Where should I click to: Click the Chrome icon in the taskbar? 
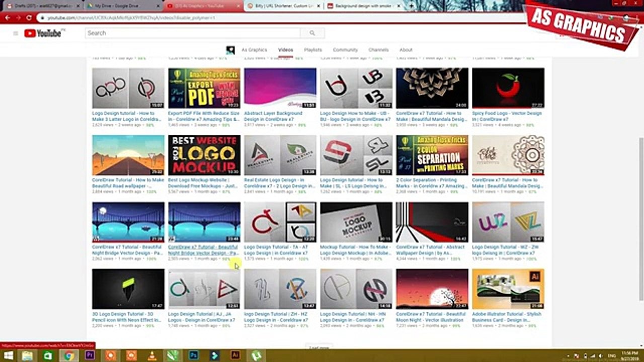coord(69,356)
